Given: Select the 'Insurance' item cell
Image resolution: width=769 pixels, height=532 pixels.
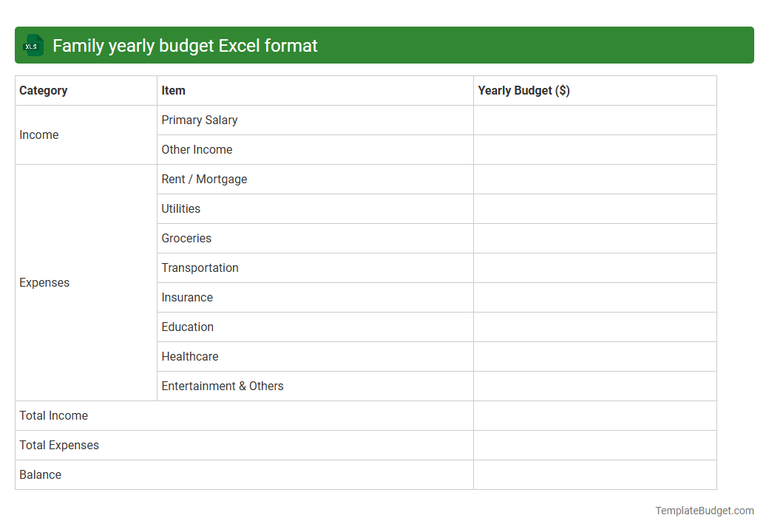Looking at the screenshot, I should (x=187, y=297).
